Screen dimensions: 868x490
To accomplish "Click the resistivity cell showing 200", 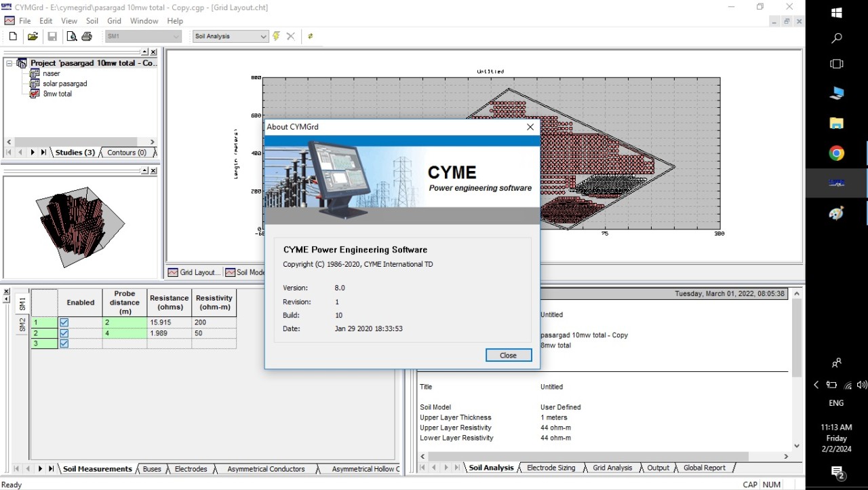I will [x=214, y=323].
